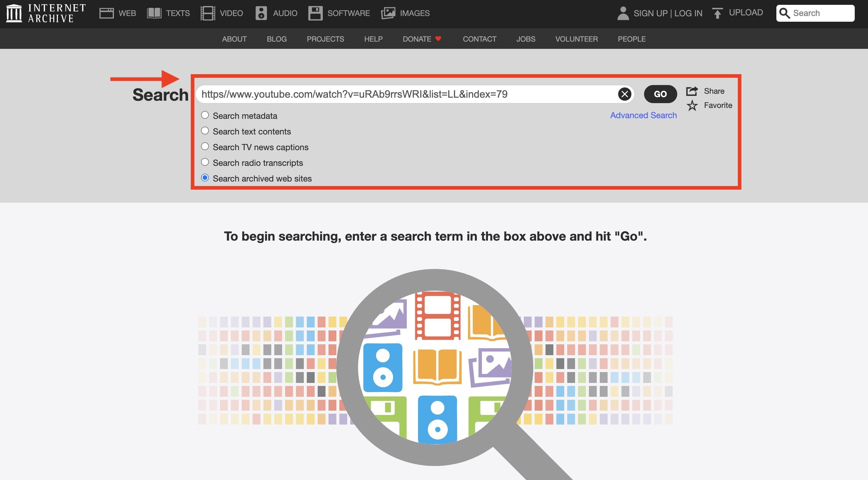This screenshot has width=868, height=480.
Task: Open the DONATE link
Action: (417, 39)
